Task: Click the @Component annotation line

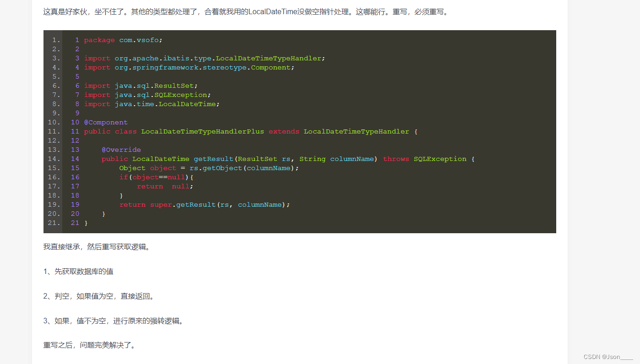Action: [x=106, y=123]
